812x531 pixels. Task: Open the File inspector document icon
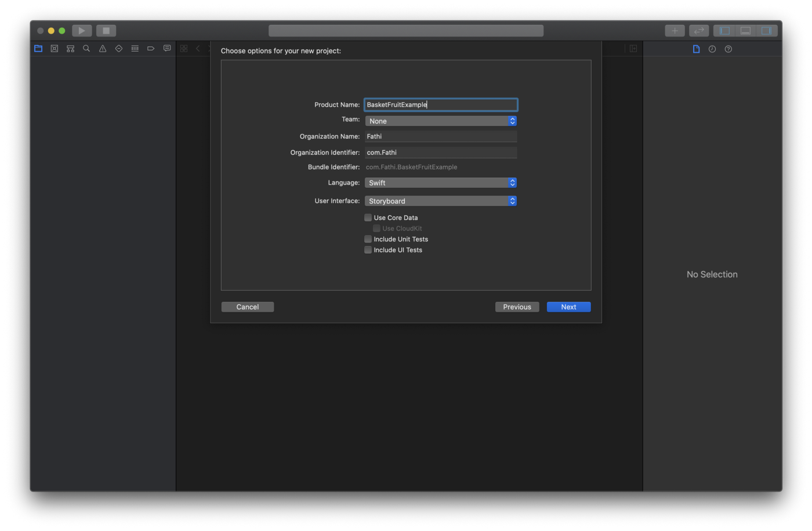(696, 49)
